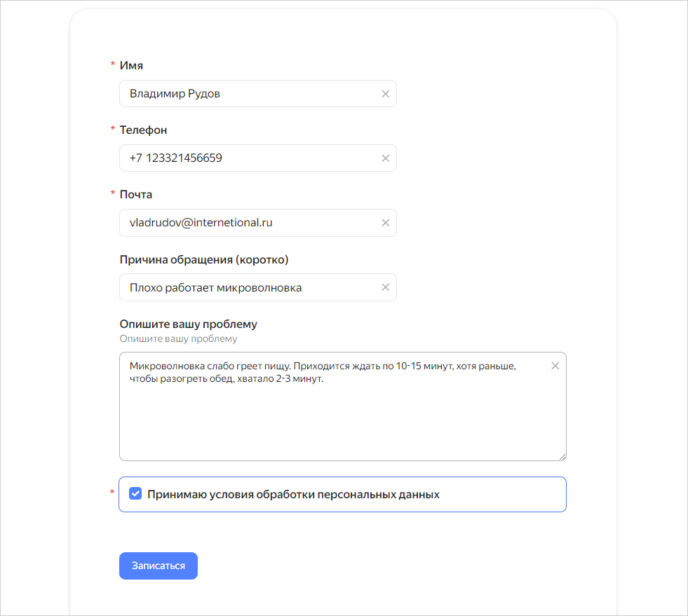Click the Причина обращения (коротко) label
688x616 pixels.
pos(204,259)
